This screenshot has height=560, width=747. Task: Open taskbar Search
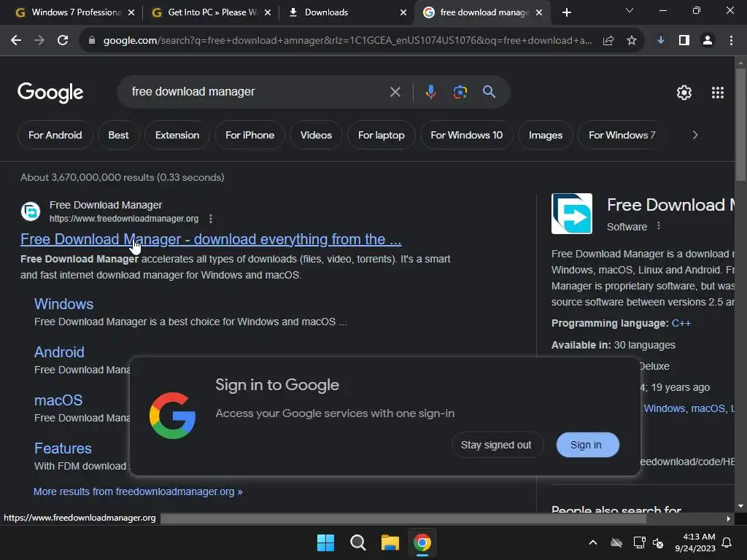[357, 542]
